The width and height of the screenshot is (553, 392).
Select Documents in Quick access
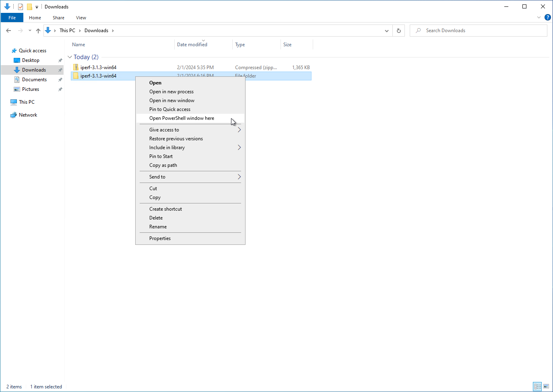pos(34,80)
